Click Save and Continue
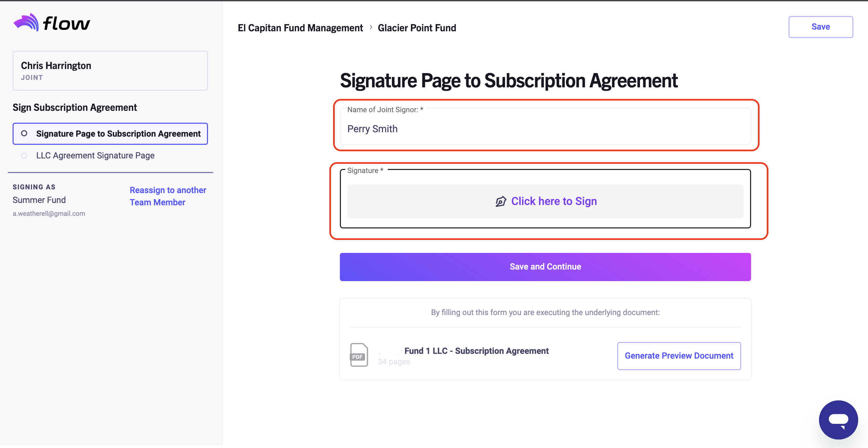Screen dimensions: 868x448 click(x=545, y=267)
